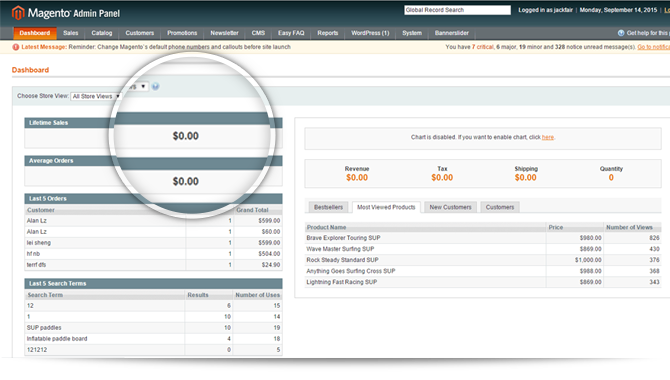Open the Bannerslider menu

click(452, 33)
